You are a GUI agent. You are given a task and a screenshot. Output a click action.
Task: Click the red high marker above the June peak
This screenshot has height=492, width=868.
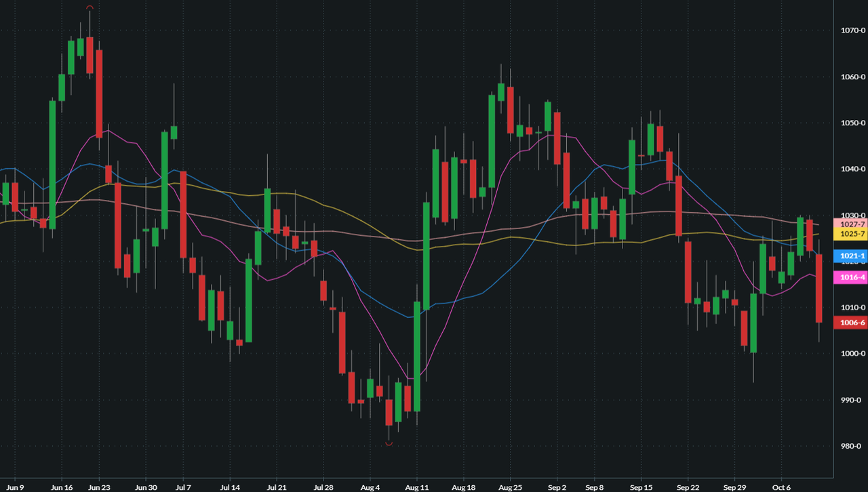click(90, 7)
